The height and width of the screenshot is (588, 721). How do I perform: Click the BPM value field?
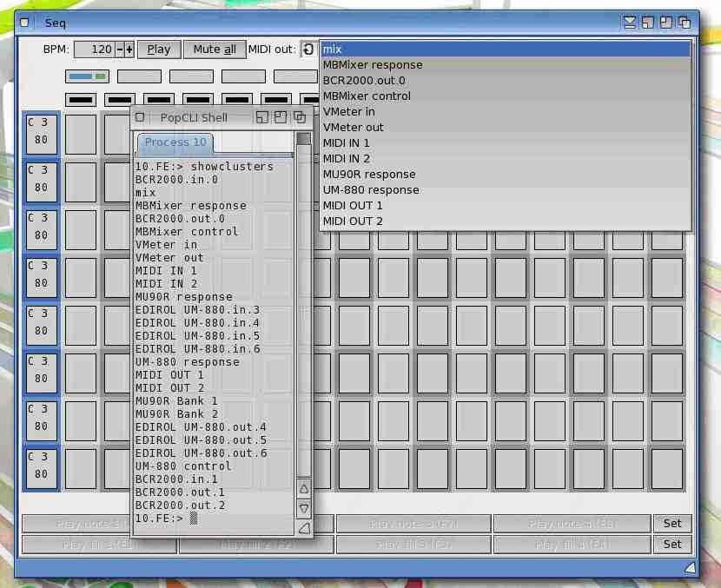click(95, 50)
